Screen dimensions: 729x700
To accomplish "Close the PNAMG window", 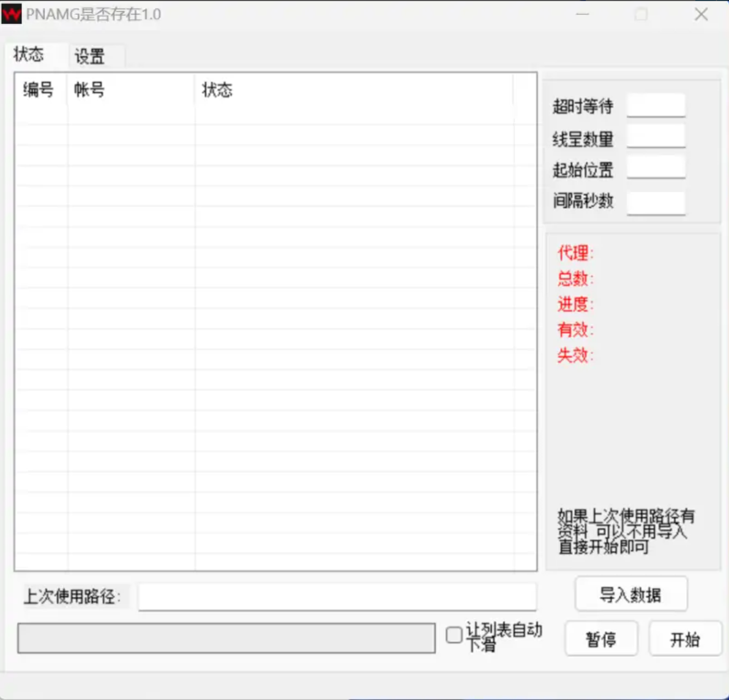I will click(701, 15).
